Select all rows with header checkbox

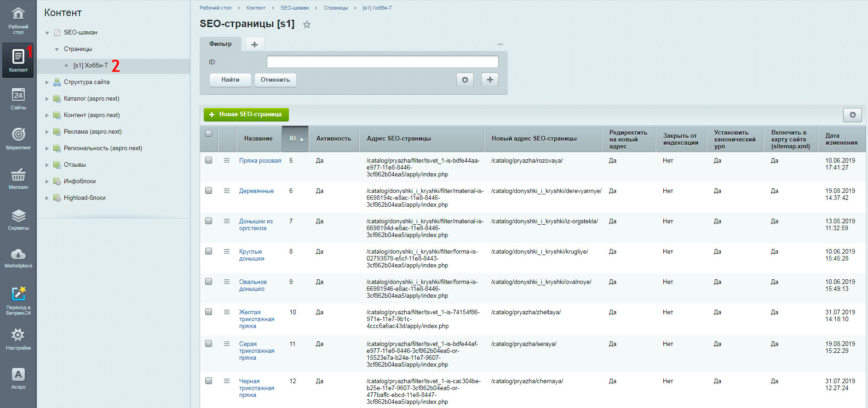208,134
